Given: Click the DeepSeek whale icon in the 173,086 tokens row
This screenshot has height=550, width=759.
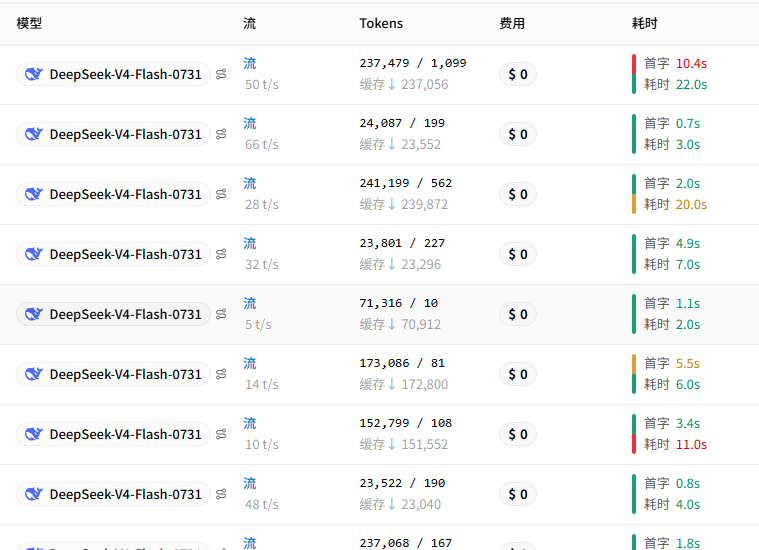Looking at the screenshot, I should point(34,374).
